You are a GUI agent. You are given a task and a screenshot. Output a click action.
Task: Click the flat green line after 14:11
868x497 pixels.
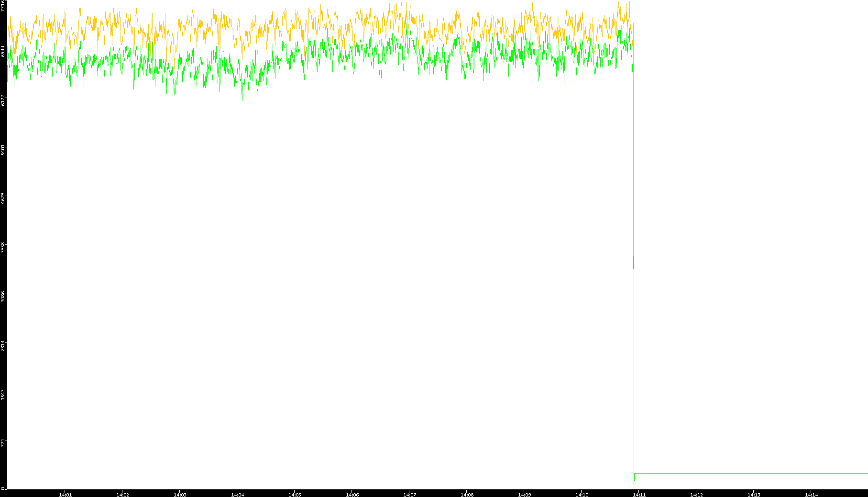coord(751,473)
